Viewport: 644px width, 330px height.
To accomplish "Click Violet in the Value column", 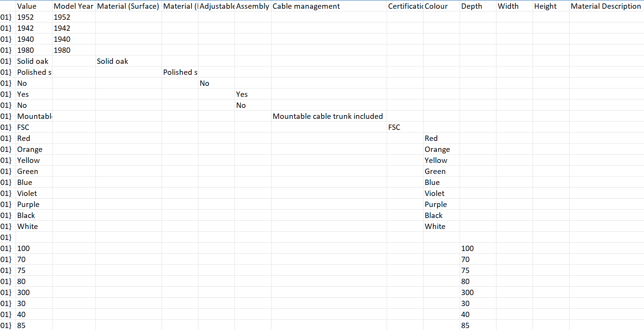I will (33, 193).
